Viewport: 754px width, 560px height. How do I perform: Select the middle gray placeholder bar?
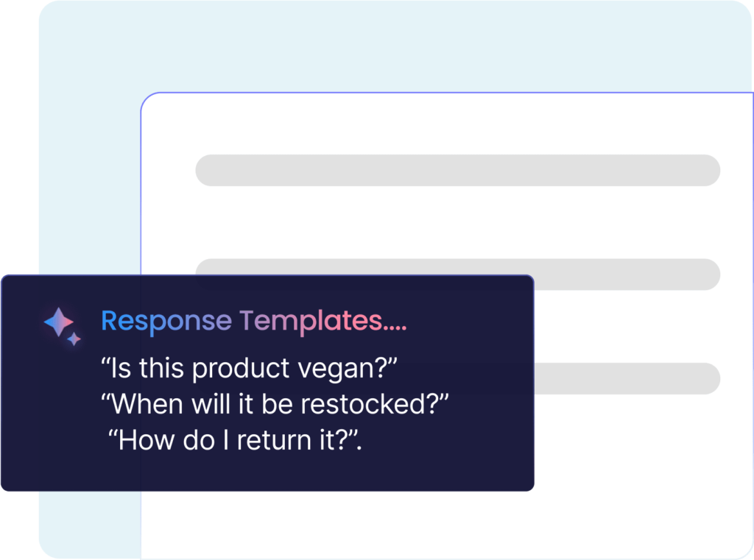(x=626, y=274)
